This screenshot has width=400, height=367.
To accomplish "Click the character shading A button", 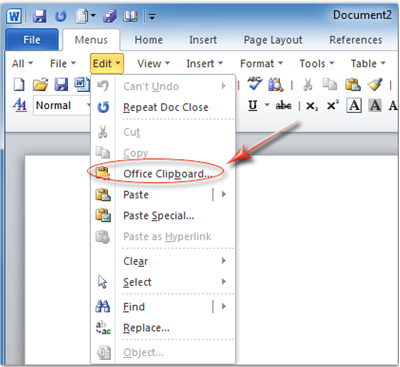I will [x=375, y=106].
